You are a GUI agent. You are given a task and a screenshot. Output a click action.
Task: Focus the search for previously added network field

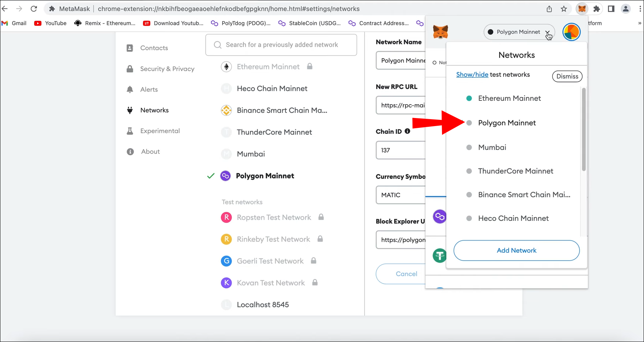pos(281,45)
